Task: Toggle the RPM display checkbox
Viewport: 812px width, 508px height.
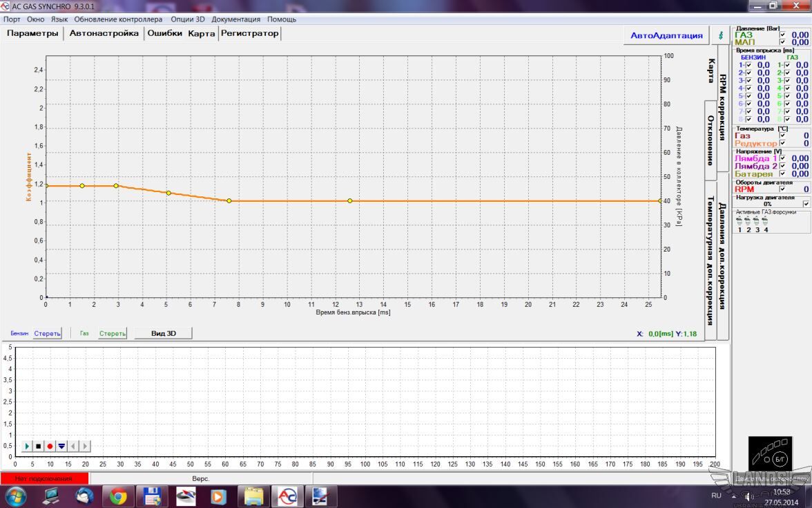Action: [x=782, y=189]
